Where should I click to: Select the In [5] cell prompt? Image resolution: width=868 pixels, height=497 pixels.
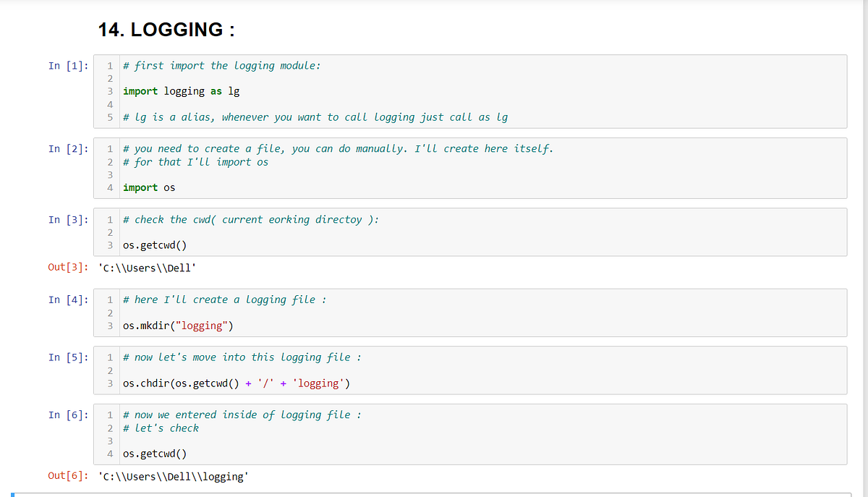(x=69, y=357)
